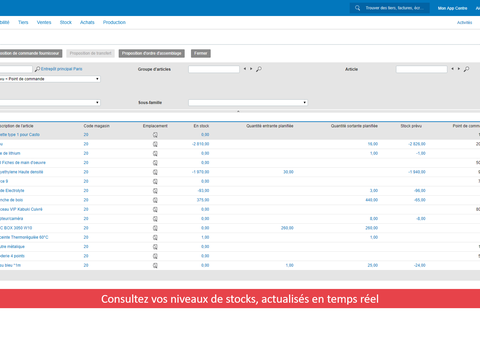Click the Article input field
Screen dimensions: 480x360
click(422, 69)
